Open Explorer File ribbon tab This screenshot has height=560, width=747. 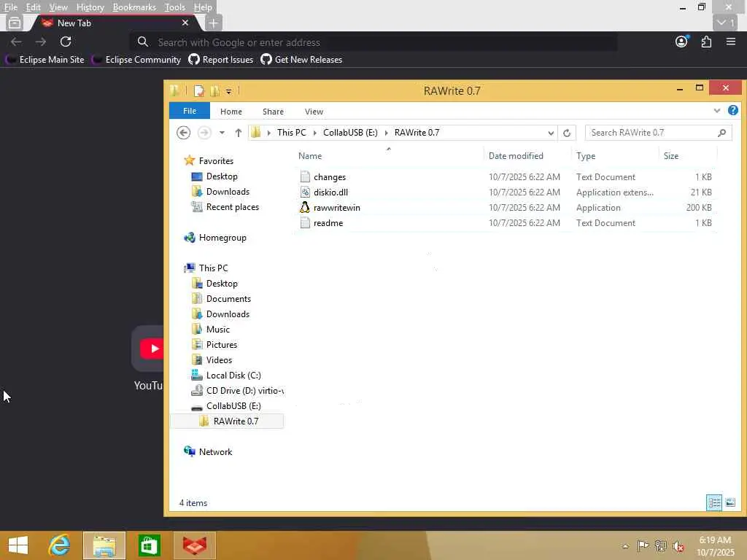[190, 111]
